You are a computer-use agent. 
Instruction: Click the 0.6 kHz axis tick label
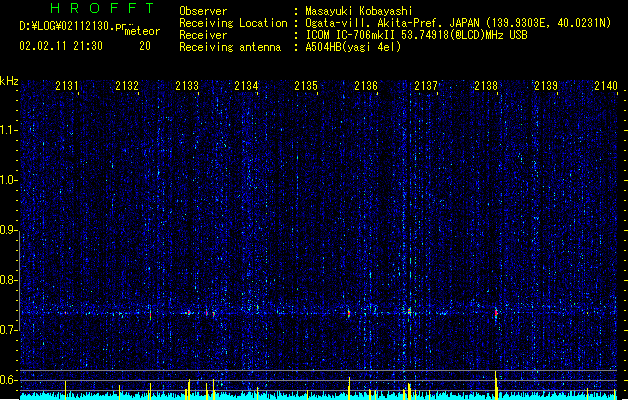point(9,380)
